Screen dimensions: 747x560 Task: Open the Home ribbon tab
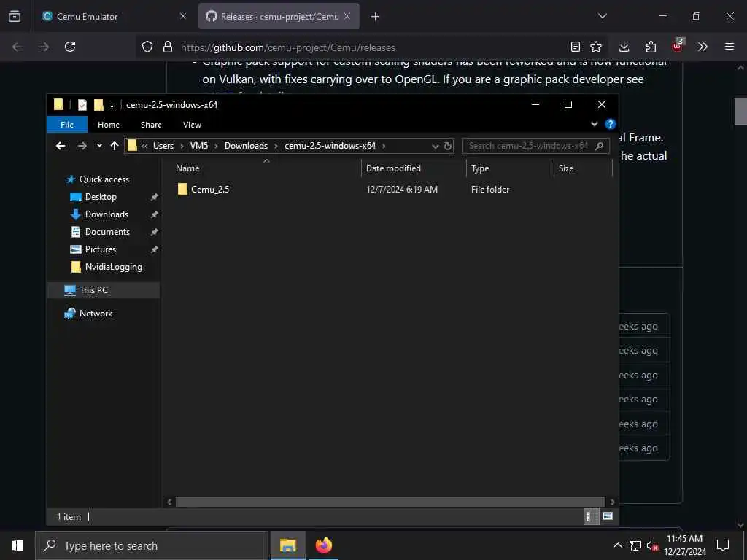(x=109, y=125)
